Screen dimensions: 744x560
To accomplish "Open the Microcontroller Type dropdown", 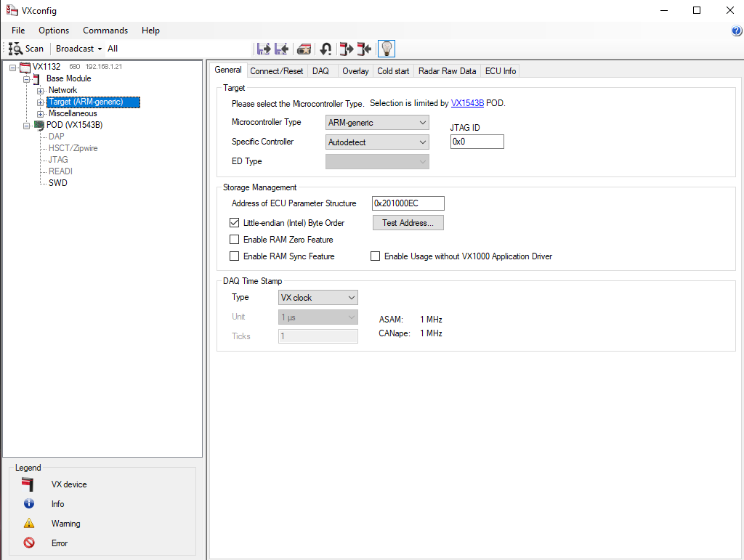I will click(x=377, y=122).
